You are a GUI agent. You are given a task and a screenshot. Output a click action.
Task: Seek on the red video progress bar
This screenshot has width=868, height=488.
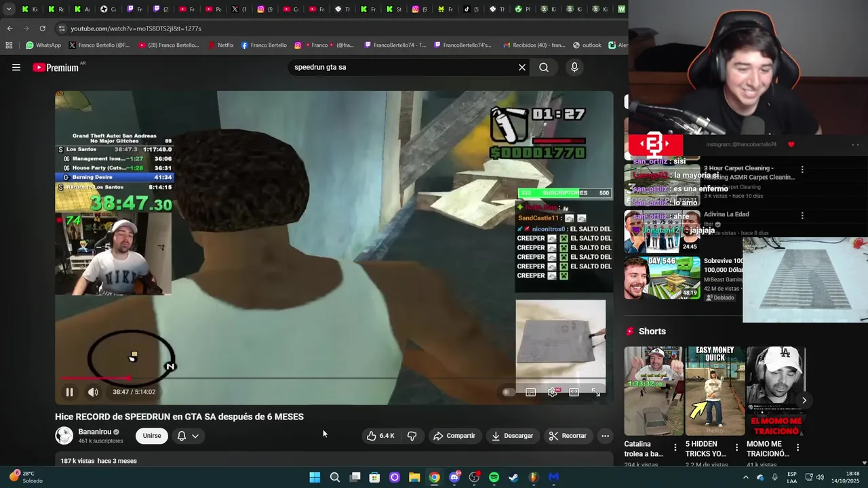coord(334,378)
